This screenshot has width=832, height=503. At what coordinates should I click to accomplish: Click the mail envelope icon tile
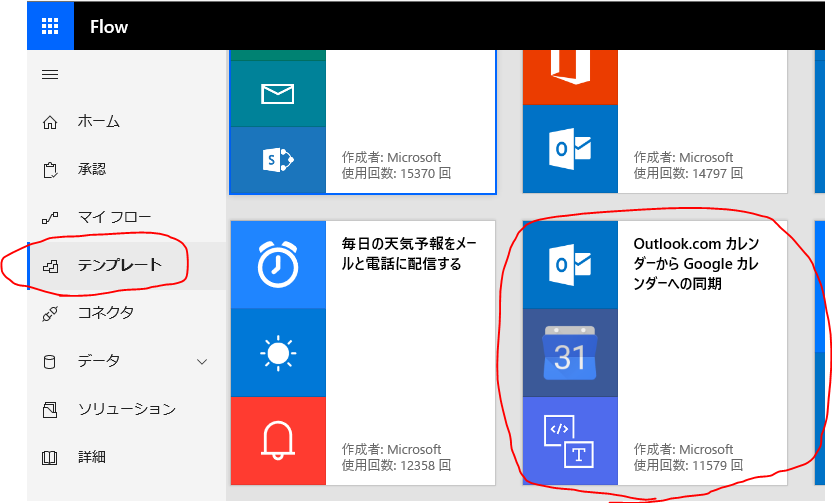click(x=278, y=94)
